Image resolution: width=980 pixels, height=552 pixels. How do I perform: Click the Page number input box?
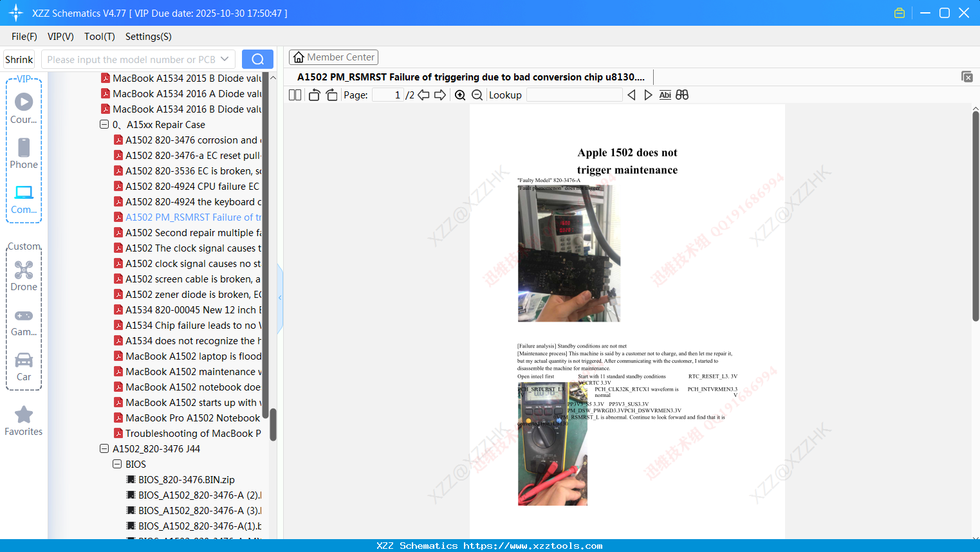388,95
